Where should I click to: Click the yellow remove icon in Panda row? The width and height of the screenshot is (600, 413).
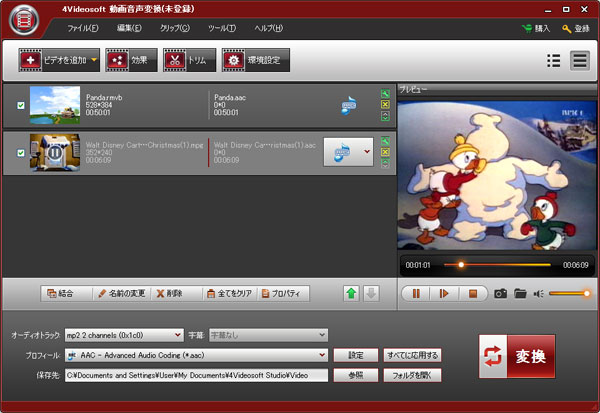(x=385, y=105)
